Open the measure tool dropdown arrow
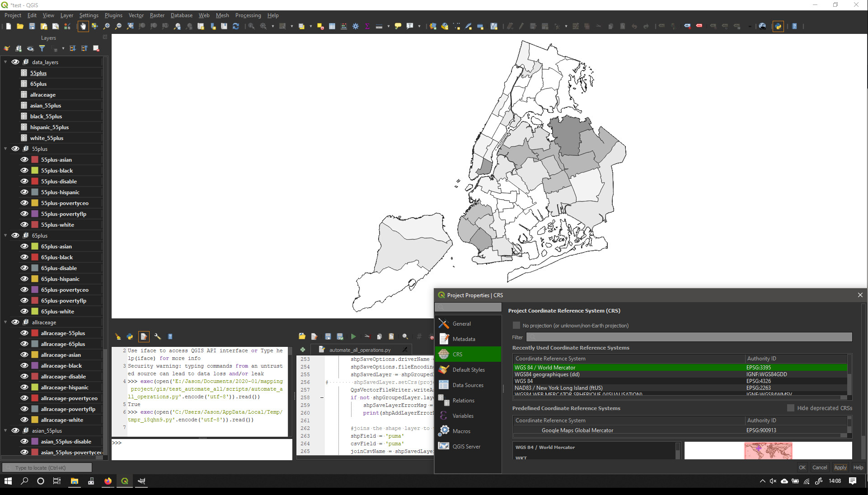Image resolution: width=868 pixels, height=495 pixels. pyautogui.click(x=389, y=26)
